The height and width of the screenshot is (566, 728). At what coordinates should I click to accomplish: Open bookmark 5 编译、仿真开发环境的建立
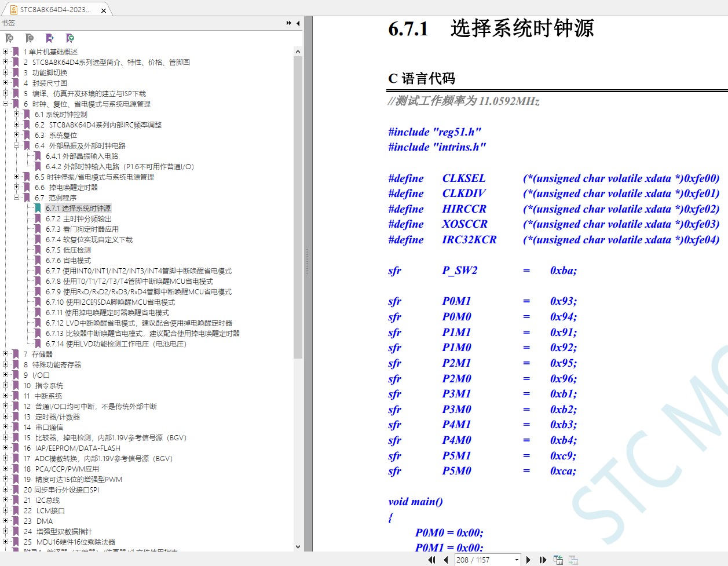[85, 94]
